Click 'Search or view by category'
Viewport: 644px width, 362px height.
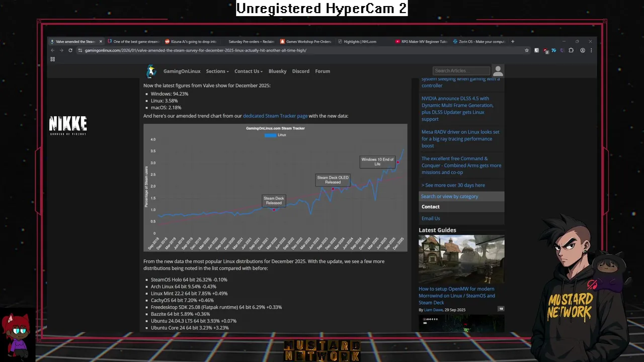449,197
